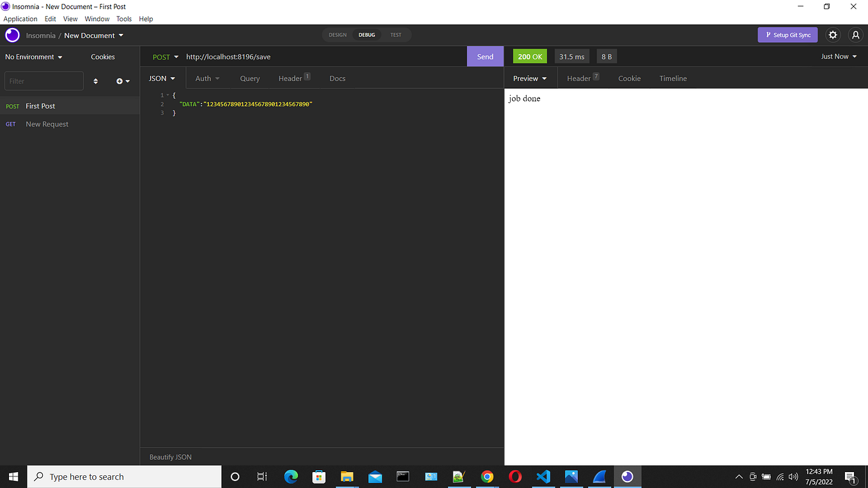This screenshot has height=488, width=868.
Task: Open Windows Start menu
Action: (13, 477)
